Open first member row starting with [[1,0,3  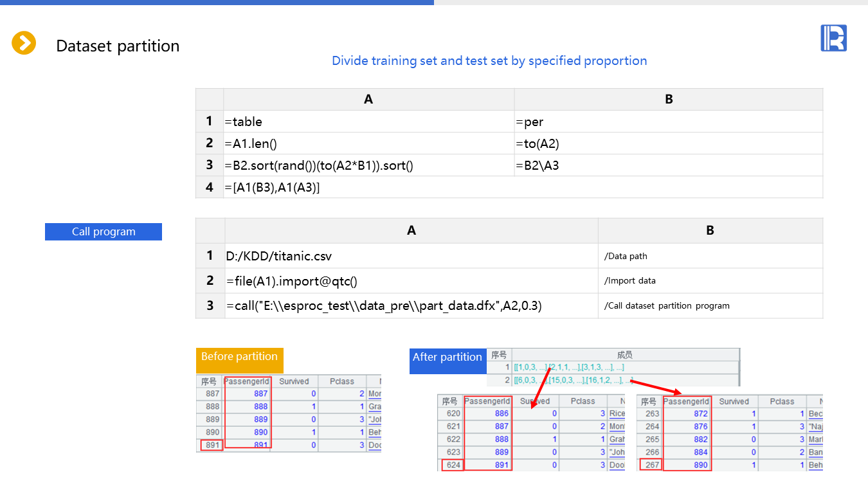click(568, 368)
